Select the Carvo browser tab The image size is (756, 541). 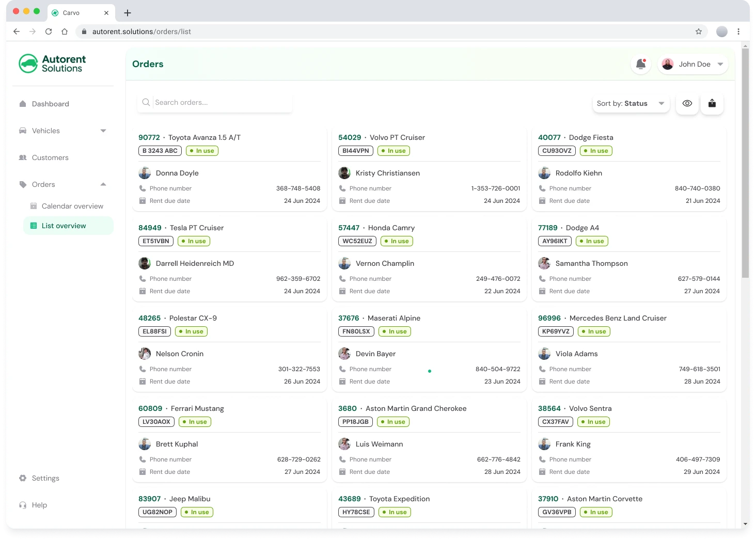(72, 12)
